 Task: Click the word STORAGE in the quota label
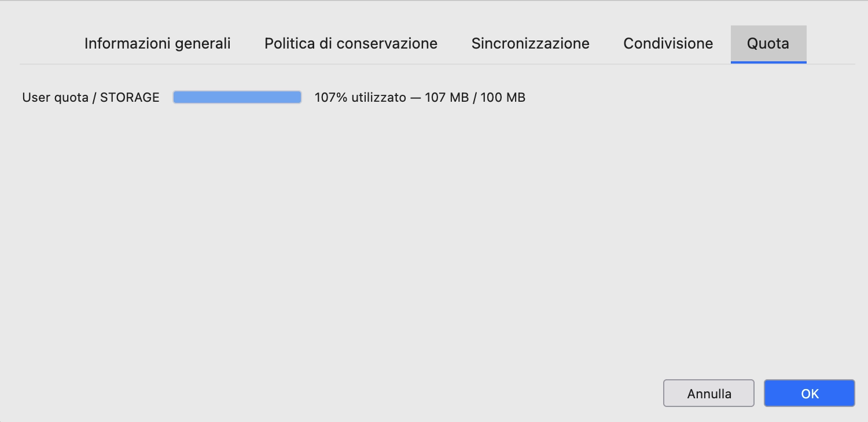click(x=130, y=97)
